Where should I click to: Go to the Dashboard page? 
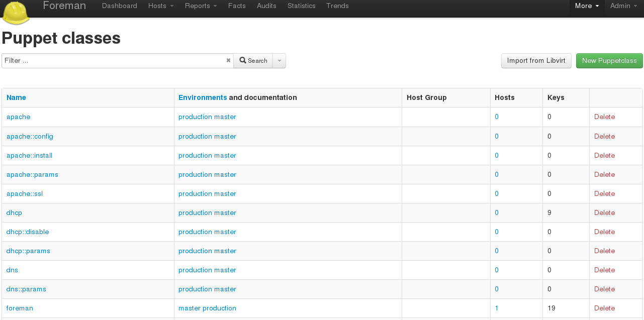click(120, 6)
